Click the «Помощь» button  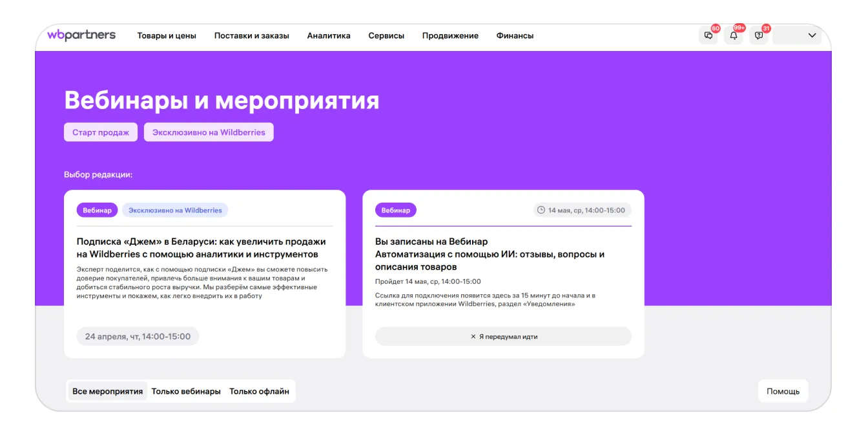click(783, 391)
